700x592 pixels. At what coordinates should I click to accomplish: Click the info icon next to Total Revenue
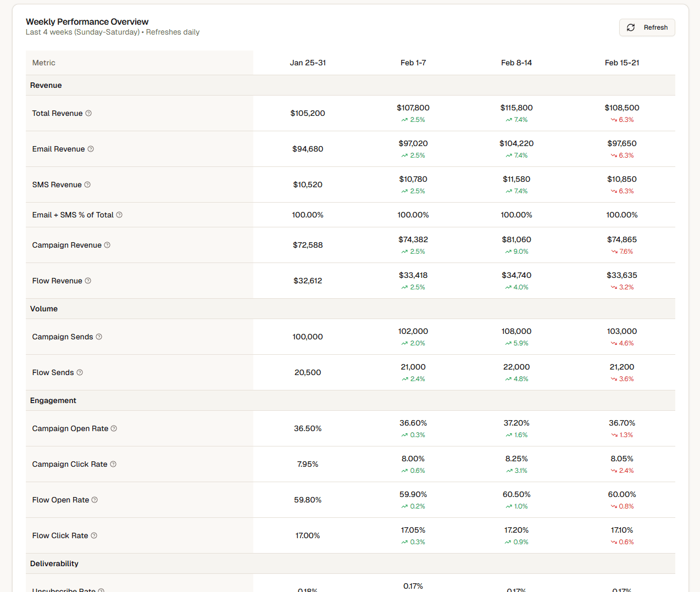coord(88,113)
